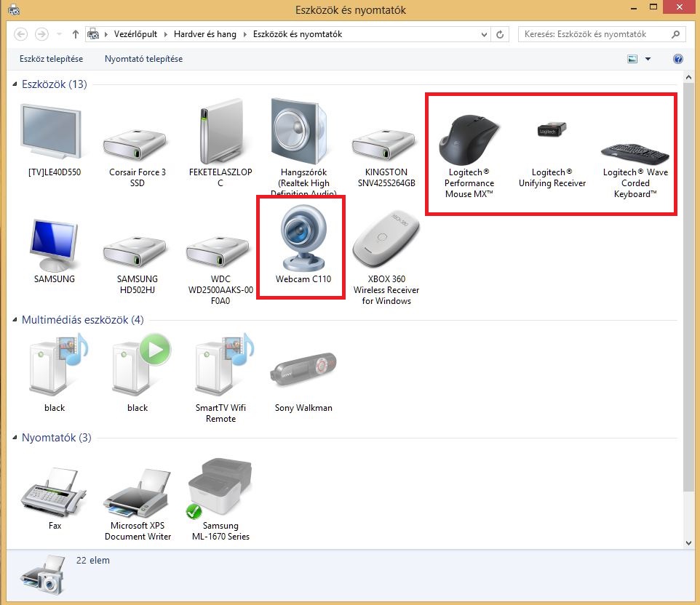The height and width of the screenshot is (605, 700).
Task: Select the black media server with music note
Action: pos(58,365)
